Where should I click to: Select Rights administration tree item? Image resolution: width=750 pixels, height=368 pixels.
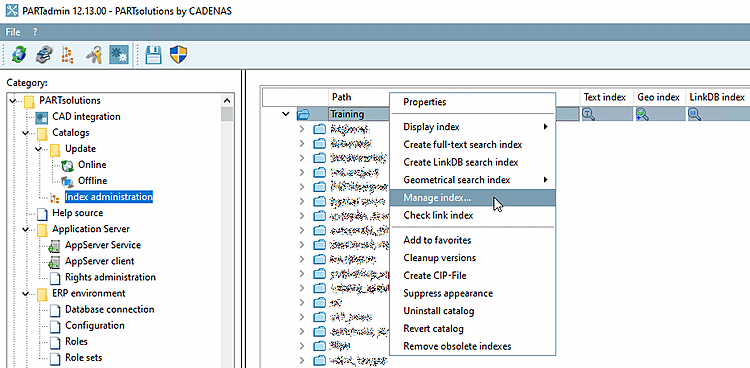[x=110, y=277]
